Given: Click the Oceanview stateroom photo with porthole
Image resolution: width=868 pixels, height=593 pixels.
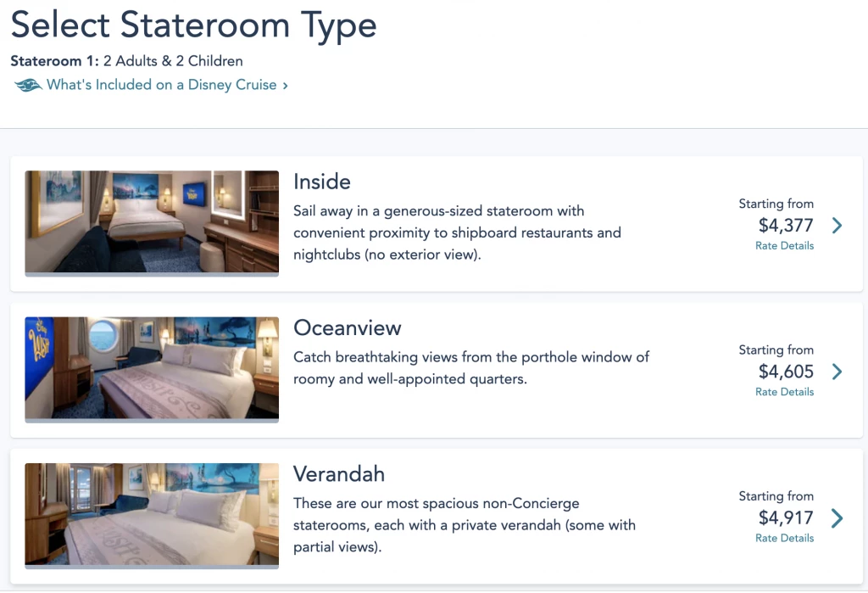Looking at the screenshot, I should pos(152,369).
